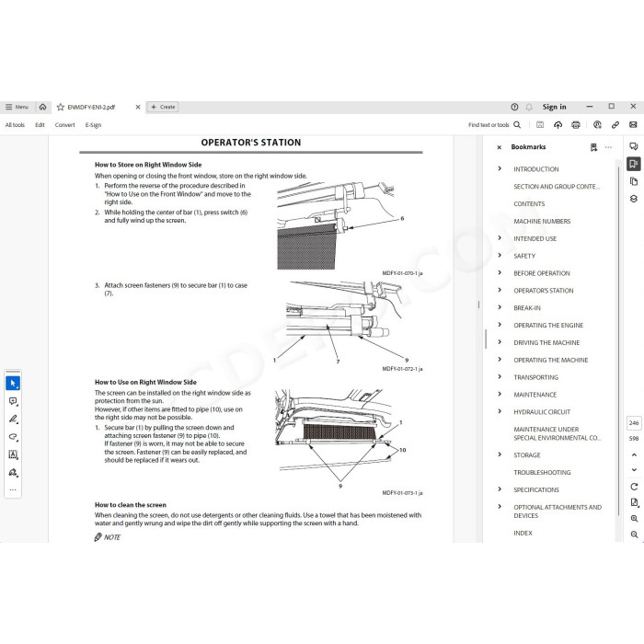
Task: Open the All tools menu
Action: pos(15,125)
